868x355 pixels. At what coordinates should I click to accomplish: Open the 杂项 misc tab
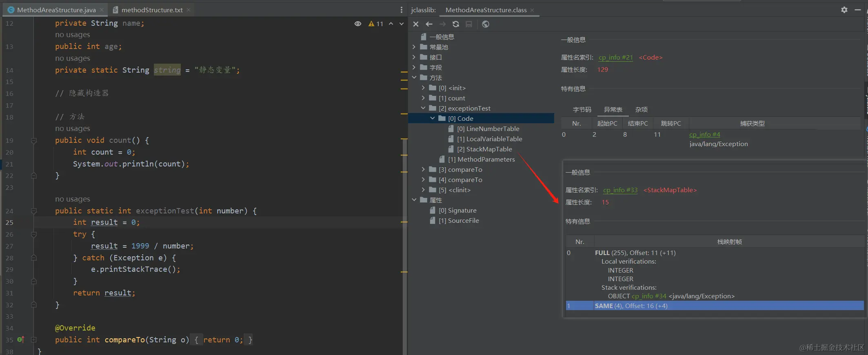point(642,109)
